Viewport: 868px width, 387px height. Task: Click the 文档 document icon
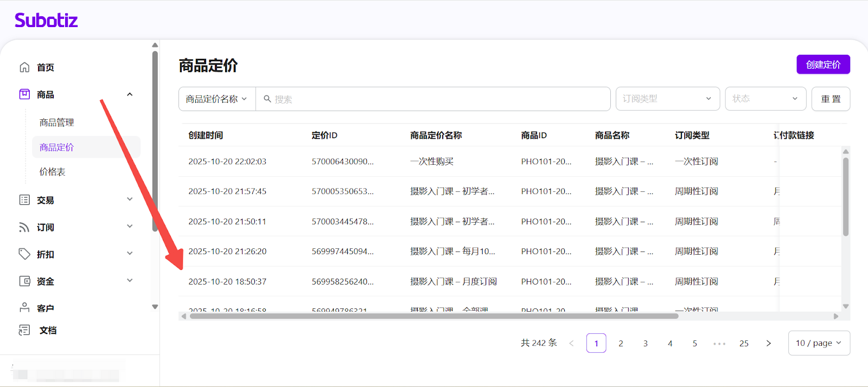[x=24, y=330]
